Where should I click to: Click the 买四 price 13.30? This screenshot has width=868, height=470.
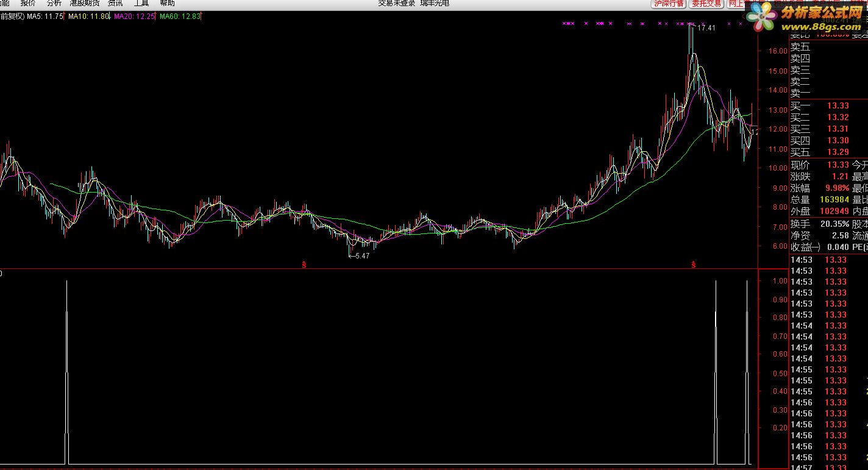[838, 141]
